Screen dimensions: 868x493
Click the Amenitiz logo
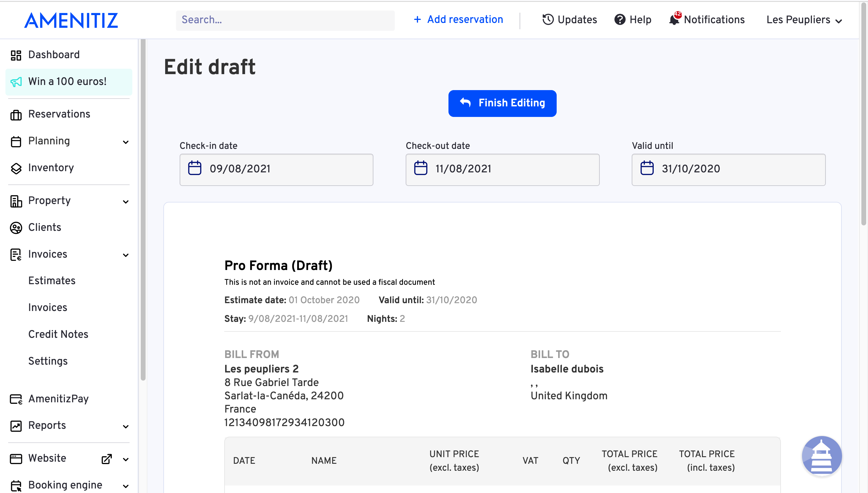(71, 20)
